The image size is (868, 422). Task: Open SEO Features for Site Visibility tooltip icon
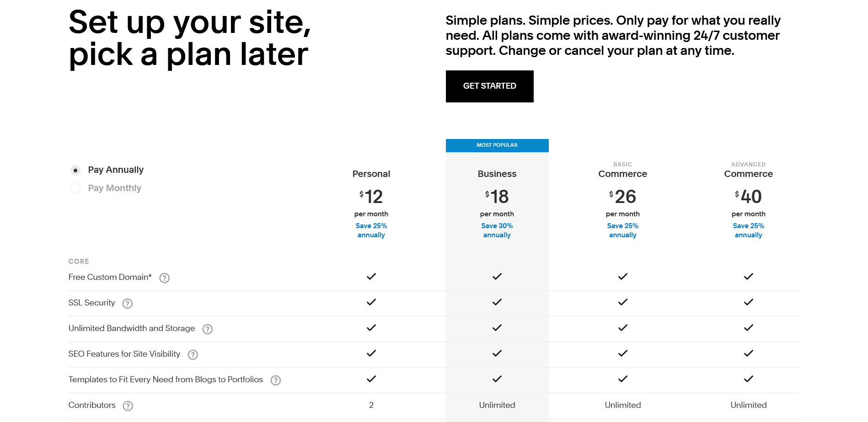tap(193, 355)
